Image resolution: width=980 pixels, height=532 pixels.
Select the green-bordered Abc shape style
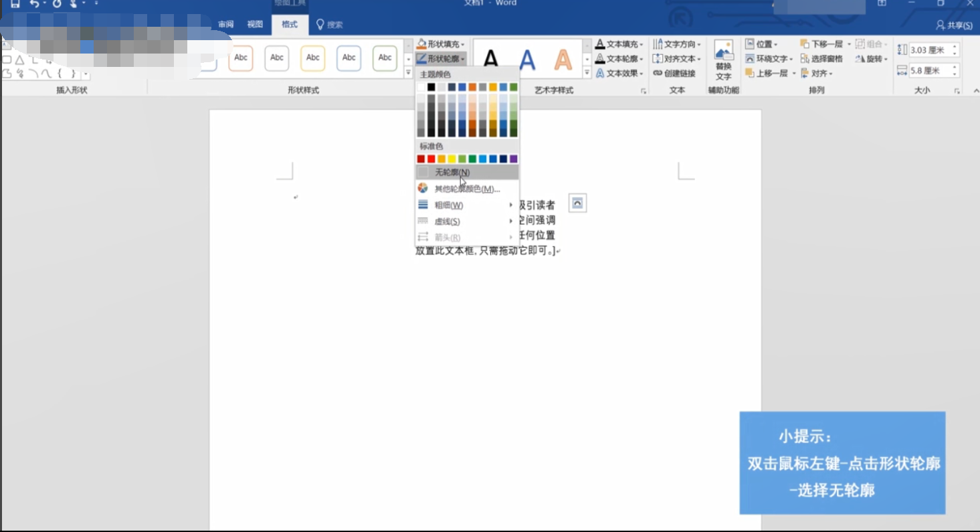(x=385, y=58)
